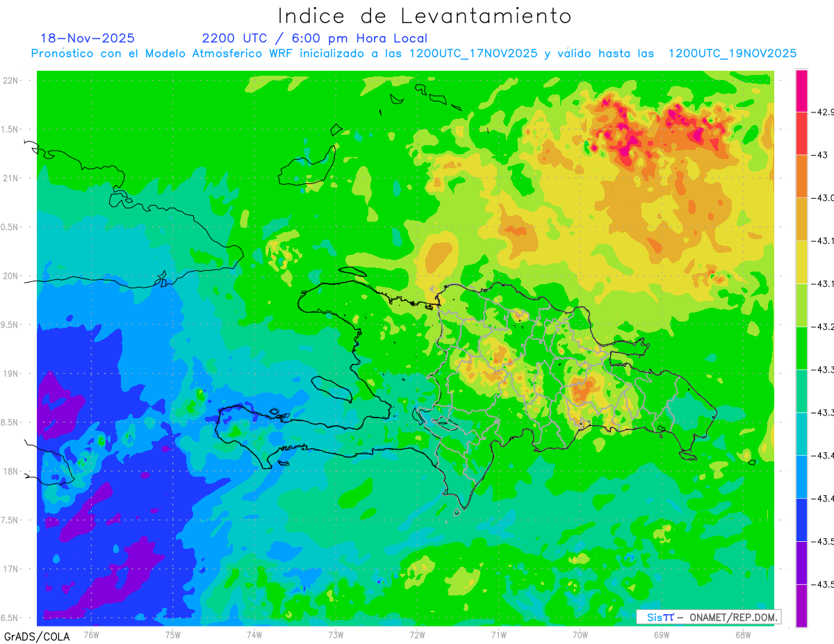Click the '75W' longitude label

172,634
